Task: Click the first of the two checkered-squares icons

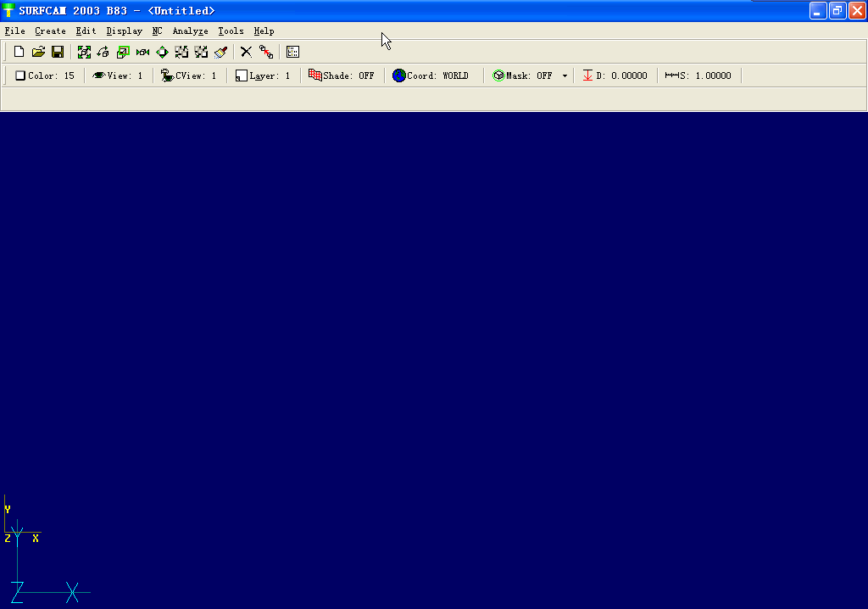Action: [181, 52]
